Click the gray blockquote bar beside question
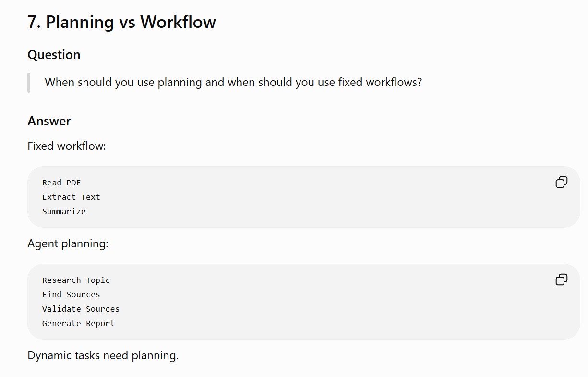This screenshot has height=377, width=588. (29, 82)
